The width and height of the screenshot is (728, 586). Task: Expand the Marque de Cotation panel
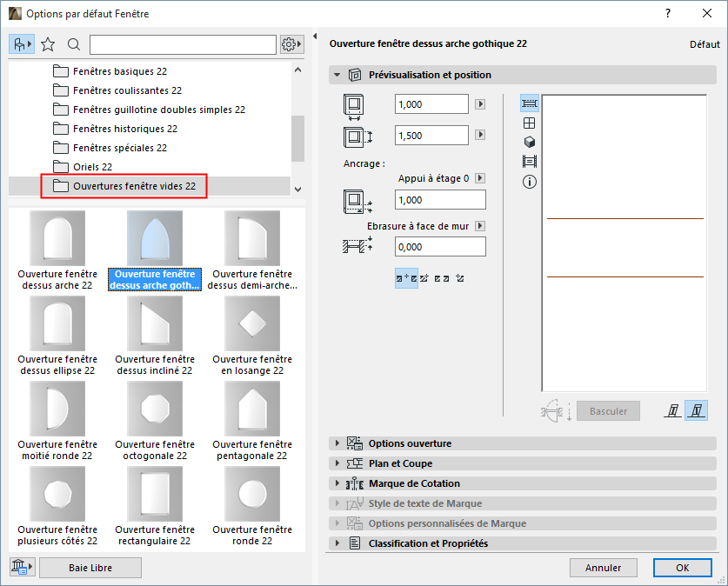[x=523, y=483]
